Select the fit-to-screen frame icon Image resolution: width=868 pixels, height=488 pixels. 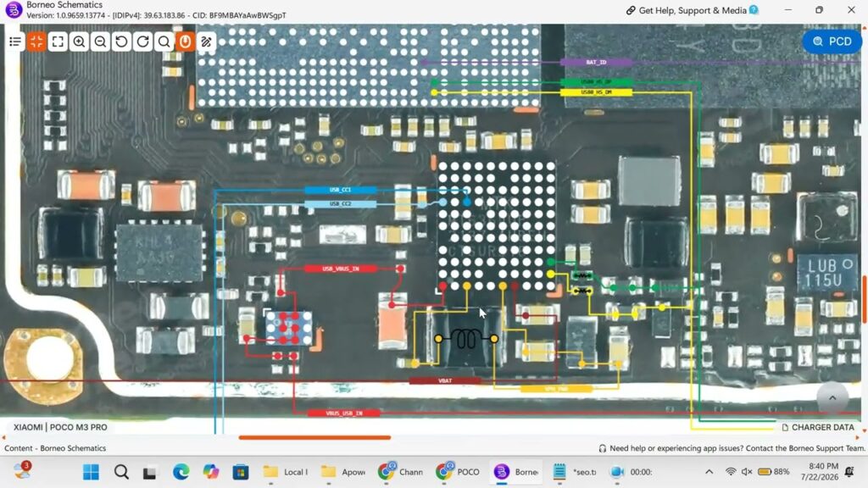(x=58, y=42)
